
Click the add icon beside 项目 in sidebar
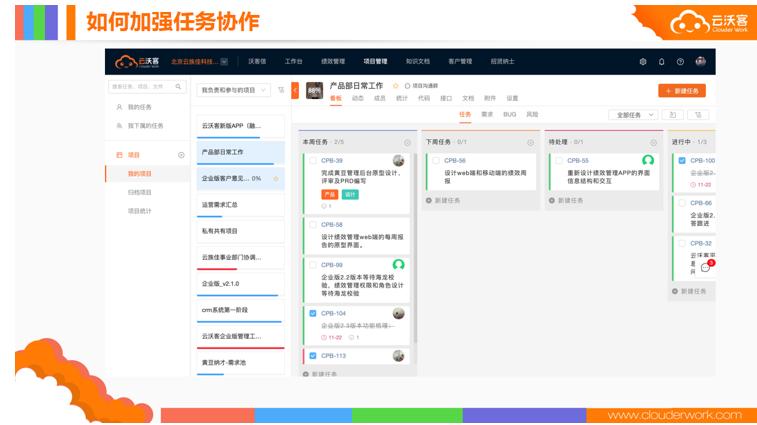point(181,155)
